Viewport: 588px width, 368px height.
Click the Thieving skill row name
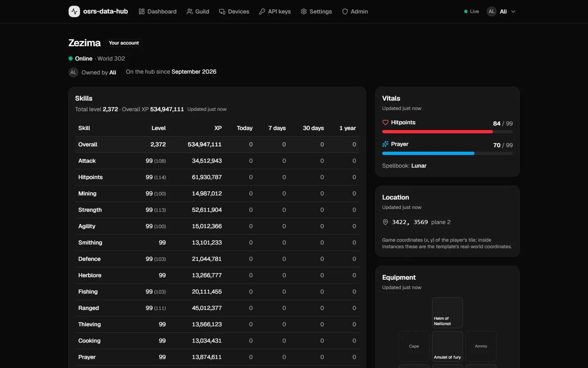(x=89, y=324)
